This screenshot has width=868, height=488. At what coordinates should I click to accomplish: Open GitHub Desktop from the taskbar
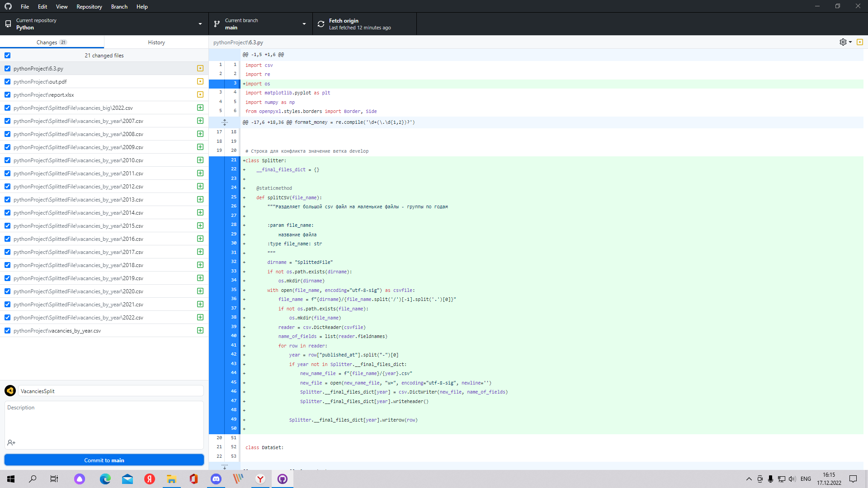tap(282, 479)
